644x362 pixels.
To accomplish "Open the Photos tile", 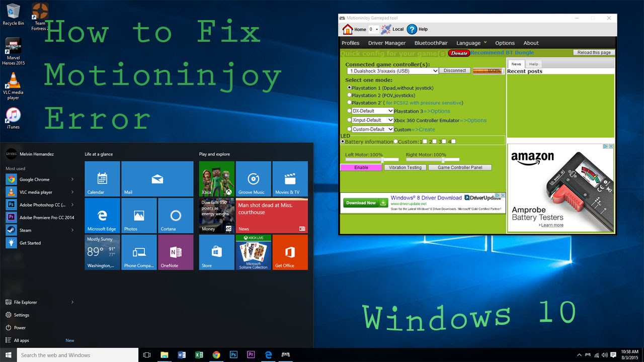I will pyautogui.click(x=139, y=216).
